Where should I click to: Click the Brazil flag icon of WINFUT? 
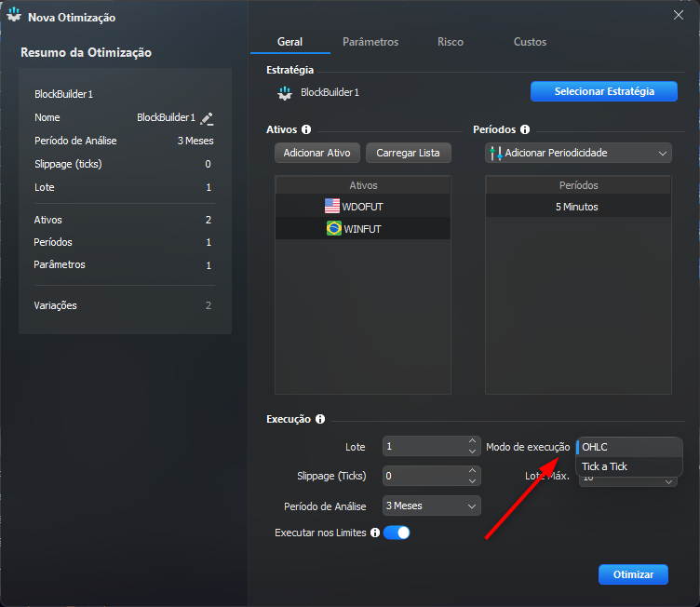coord(334,228)
